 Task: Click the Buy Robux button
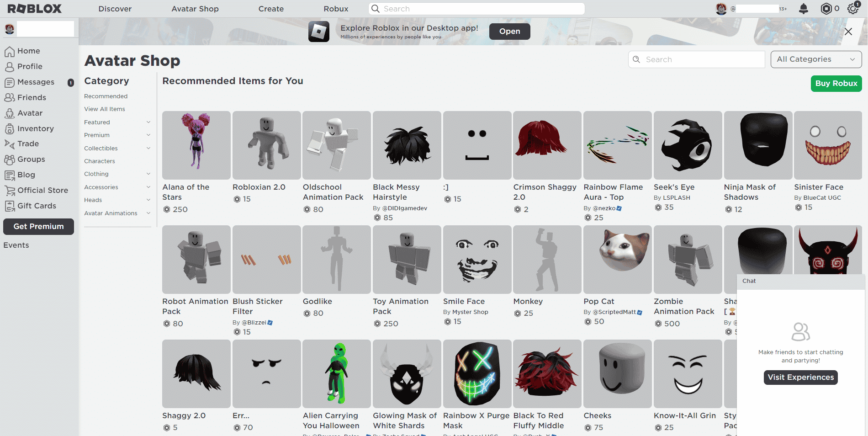point(836,83)
